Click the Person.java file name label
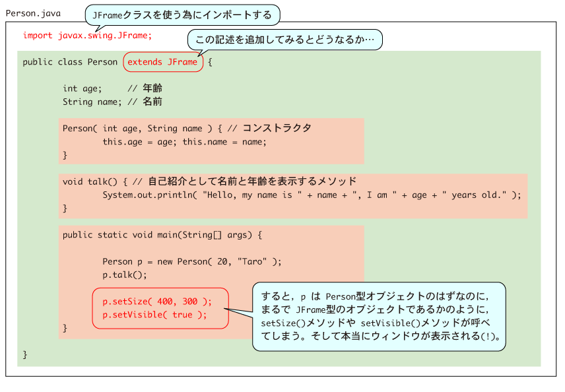Screen dimensions: 565x392 coord(33,14)
